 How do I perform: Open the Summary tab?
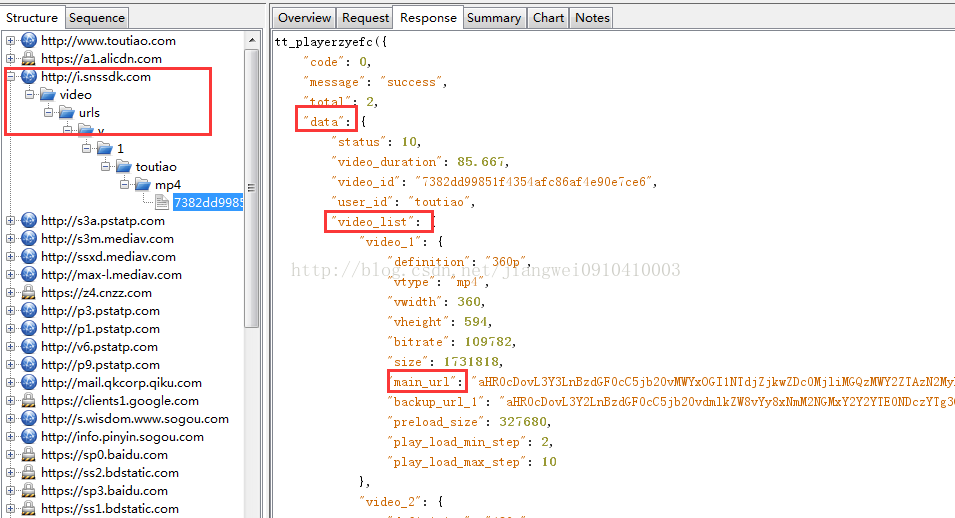point(493,18)
